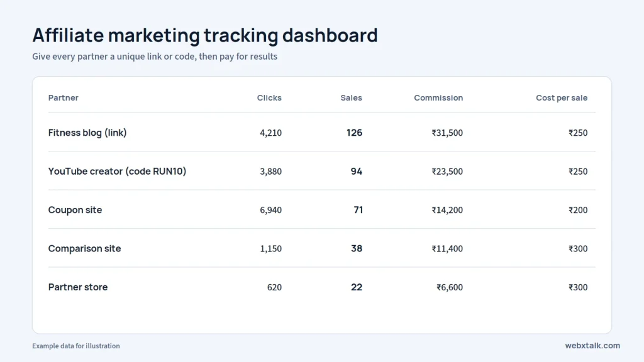Click the Partner store row name
The width and height of the screenshot is (644, 362).
pyautogui.click(x=78, y=287)
